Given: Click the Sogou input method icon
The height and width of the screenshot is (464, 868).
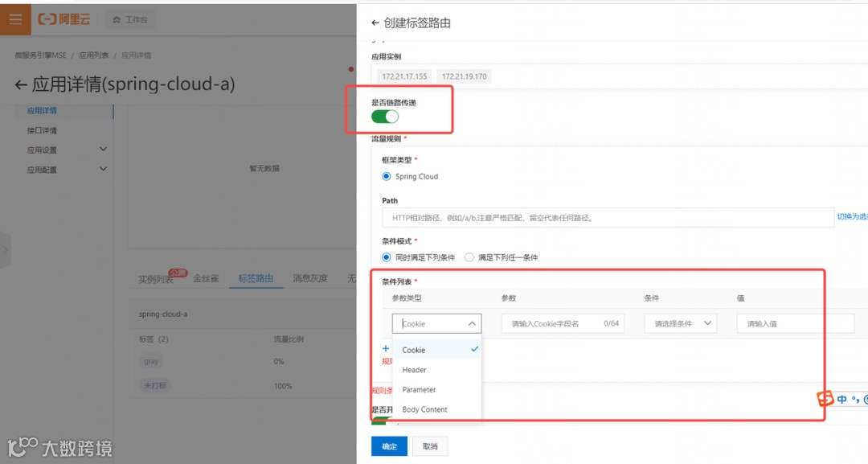Looking at the screenshot, I should click(825, 398).
